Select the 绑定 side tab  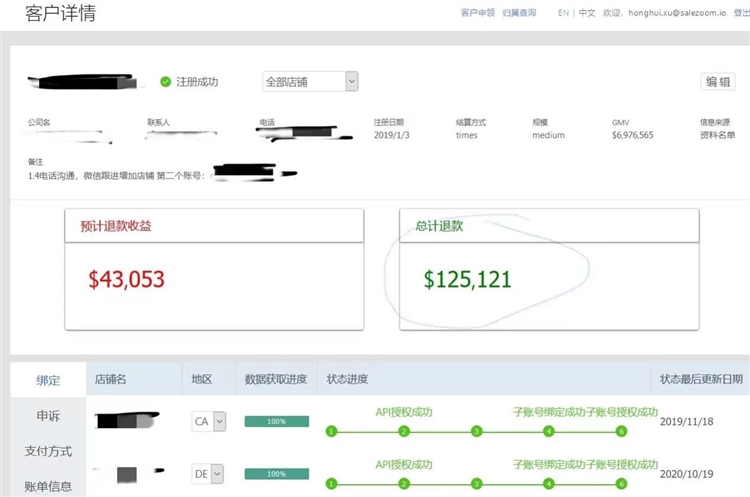pyautogui.click(x=48, y=380)
